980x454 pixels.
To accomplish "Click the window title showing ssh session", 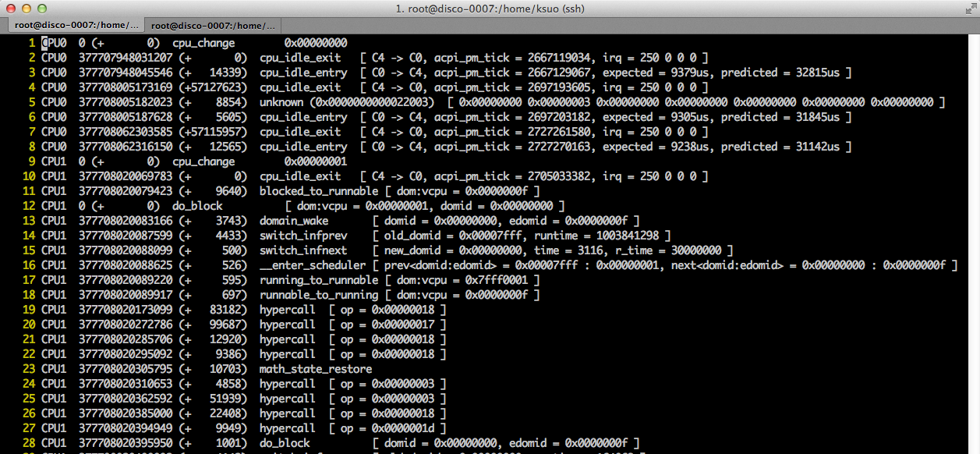I will 490,9.
